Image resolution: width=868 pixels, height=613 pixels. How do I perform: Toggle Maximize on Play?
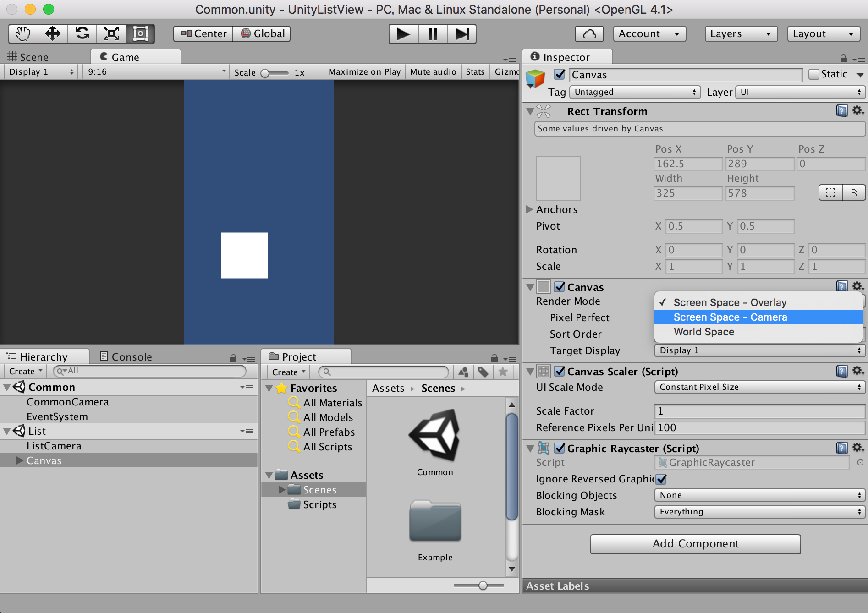pyautogui.click(x=365, y=72)
